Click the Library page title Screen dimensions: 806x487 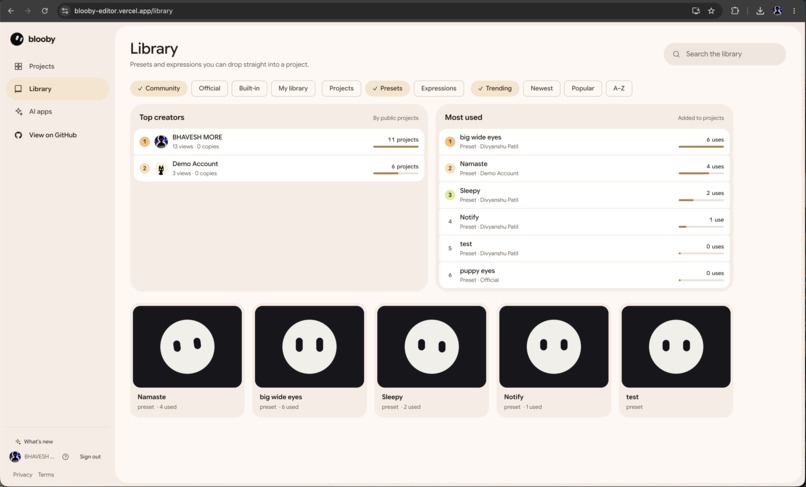[154, 49]
